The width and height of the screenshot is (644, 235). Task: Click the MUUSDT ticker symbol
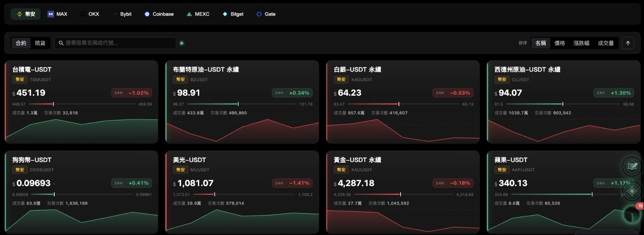200,170
